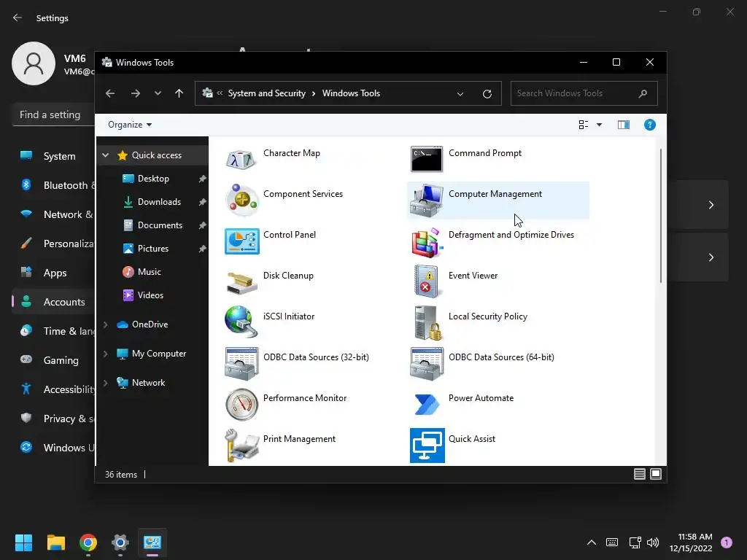Focus the Search Windows Tools box

pyautogui.click(x=584, y=93)
